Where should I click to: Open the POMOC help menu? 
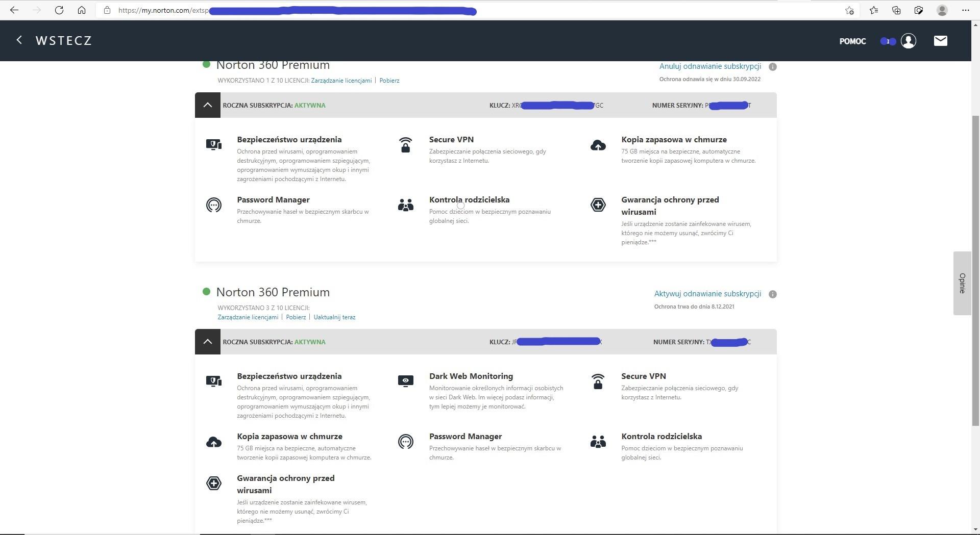point(852,41)
